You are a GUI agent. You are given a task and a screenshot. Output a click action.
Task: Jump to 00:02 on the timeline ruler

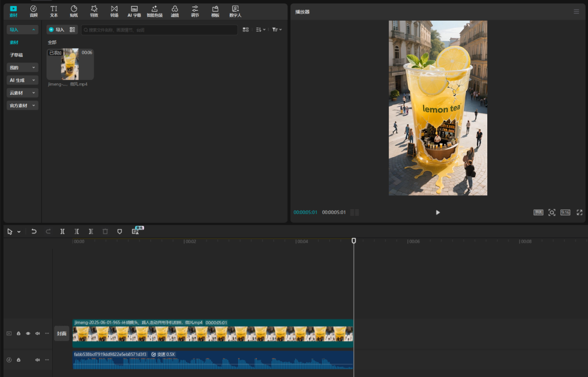pyautogui.click(x=190, y=242)
